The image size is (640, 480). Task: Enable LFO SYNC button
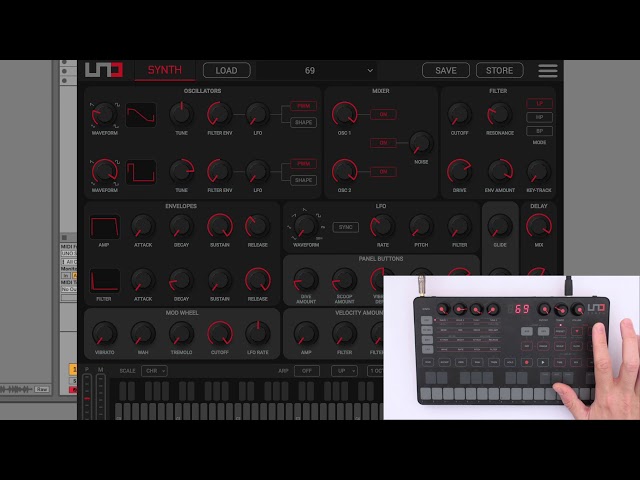[x=345, y=227]
